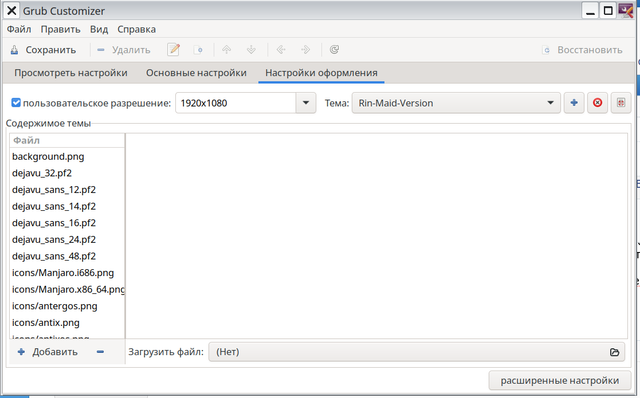The width and height of the screenshot is (640, 398).
Task: Select icons/Manjaro.i686.png in the list
Action: click(67, 273)
